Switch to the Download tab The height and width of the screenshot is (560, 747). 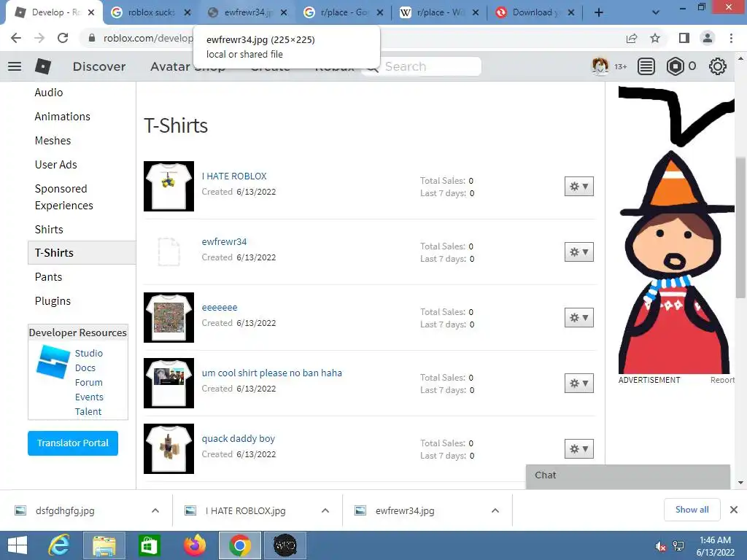535,13
